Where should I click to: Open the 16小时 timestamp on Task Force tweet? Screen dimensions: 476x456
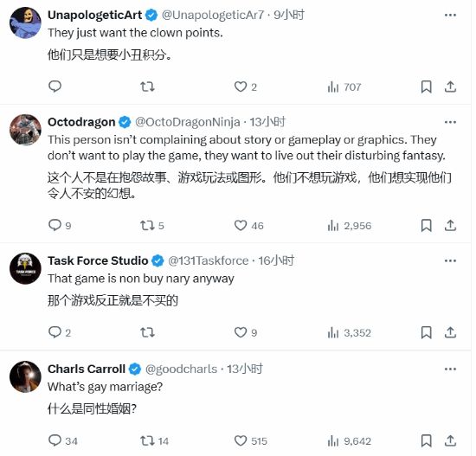pyautogui.click(x=276, y=260)
